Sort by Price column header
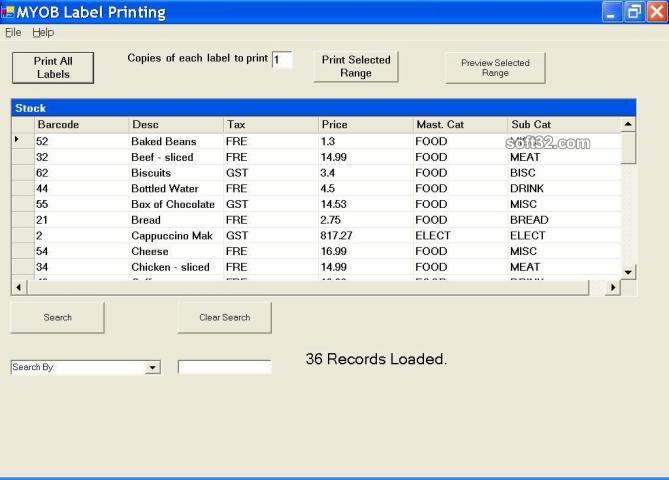 click(366, 125)
